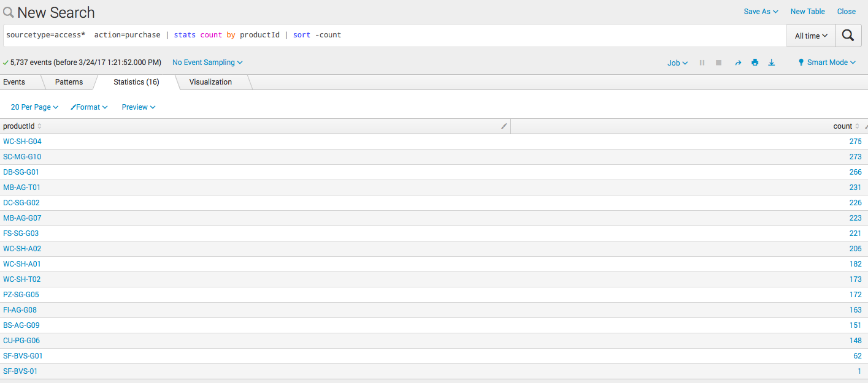
Task: Click the New Table link
Action: (x=807, y=11)
